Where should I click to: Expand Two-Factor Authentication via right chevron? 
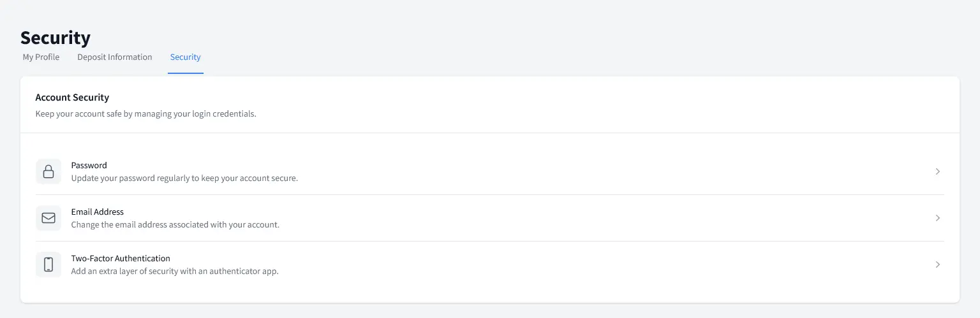click(x=937, y=264)
